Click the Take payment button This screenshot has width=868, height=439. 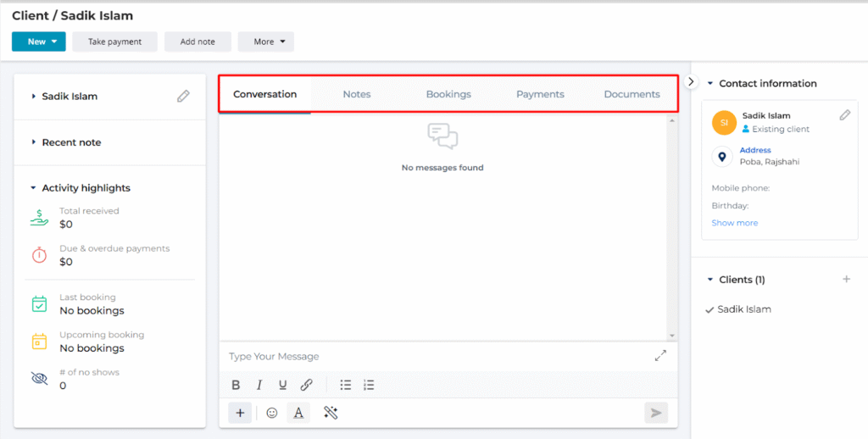[x=115, y=42]
